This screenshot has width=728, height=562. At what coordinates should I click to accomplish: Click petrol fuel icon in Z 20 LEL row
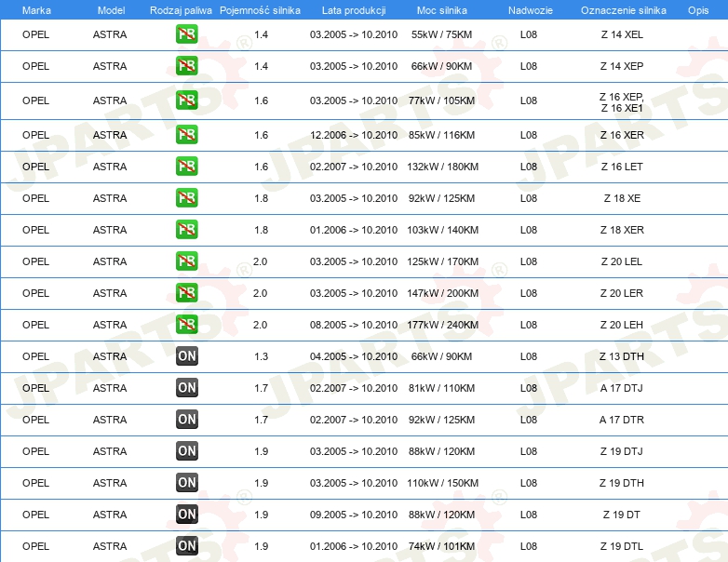click(x=186, y=261)
